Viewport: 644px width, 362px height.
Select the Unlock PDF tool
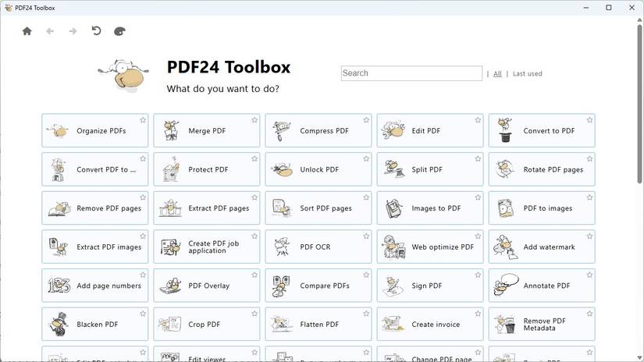pyautogui.click(x=318, y=169)
